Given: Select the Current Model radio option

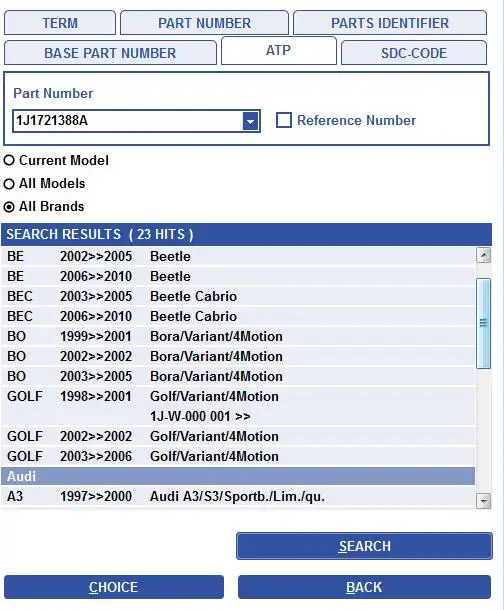Looking at the screenshot, I should click(x=9, y=160).
